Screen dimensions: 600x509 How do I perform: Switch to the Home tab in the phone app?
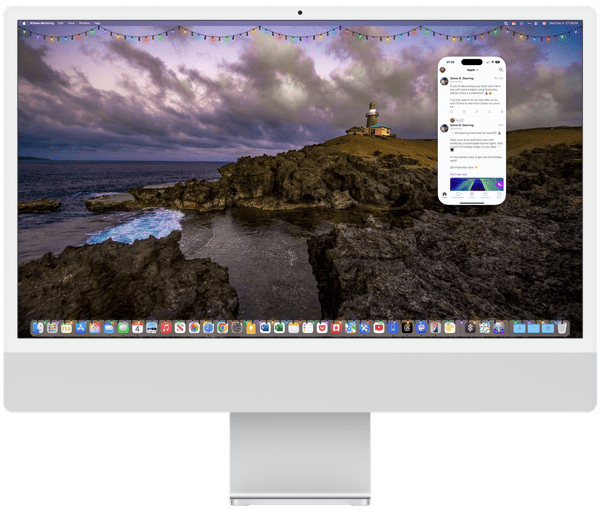click(x=445, y=195)
